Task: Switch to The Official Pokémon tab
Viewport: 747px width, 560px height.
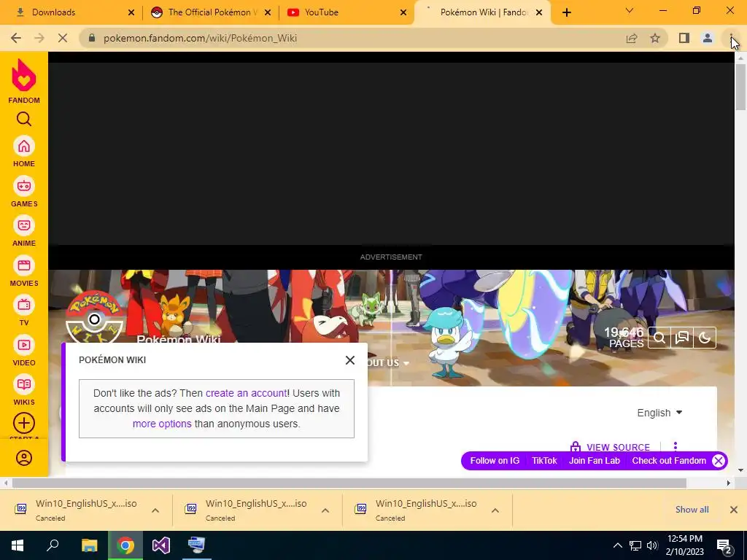Action: (x=209, y=12)
